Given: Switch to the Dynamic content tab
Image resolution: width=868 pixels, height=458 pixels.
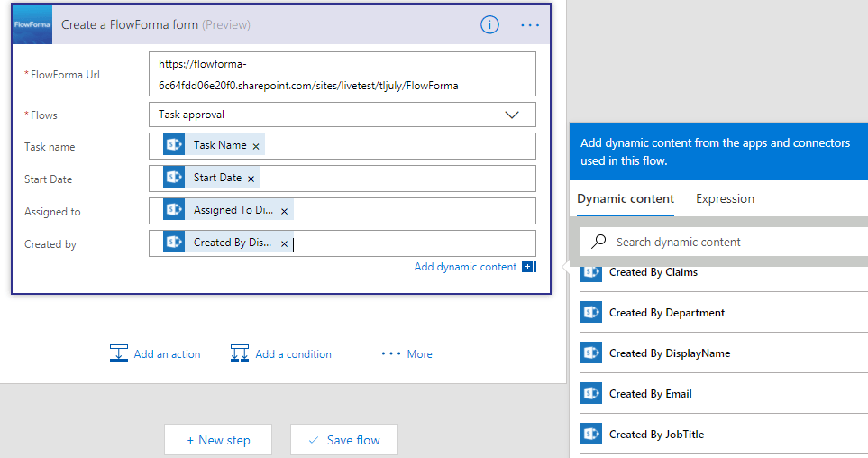Looking at the screenshot, I should pos(626,199).
